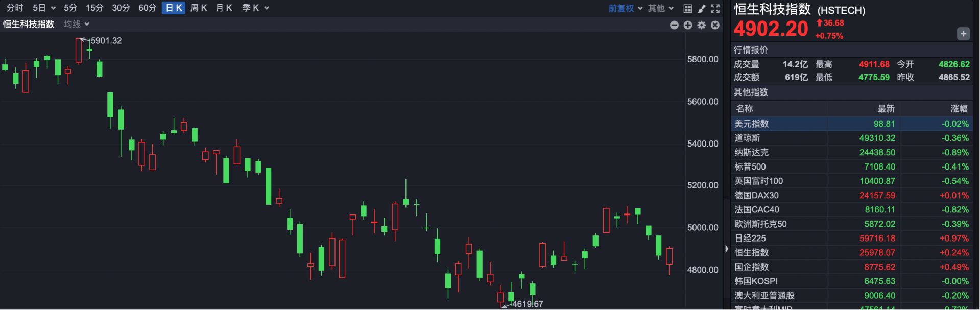Sort index list by 涨幅 column
Screen dimensions: 980x310
[959, 108]
